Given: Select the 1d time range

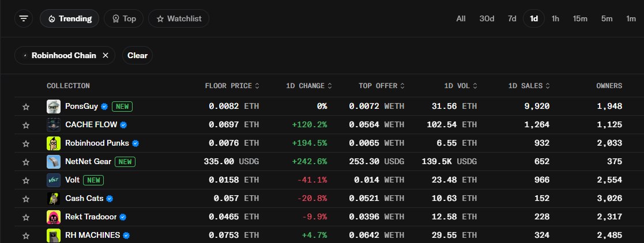Looking at the screenshot, I should coord(534,18).
